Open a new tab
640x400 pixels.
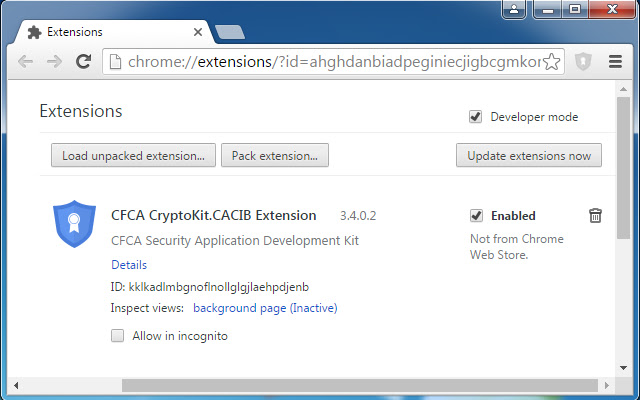tap(230, 32)
